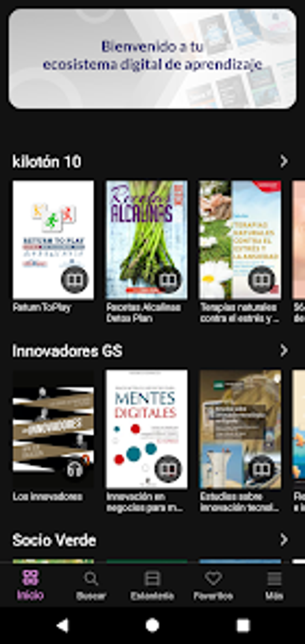Select the Los innovadores title text
This screenshot has width=305, height=644.
[48, 497]
